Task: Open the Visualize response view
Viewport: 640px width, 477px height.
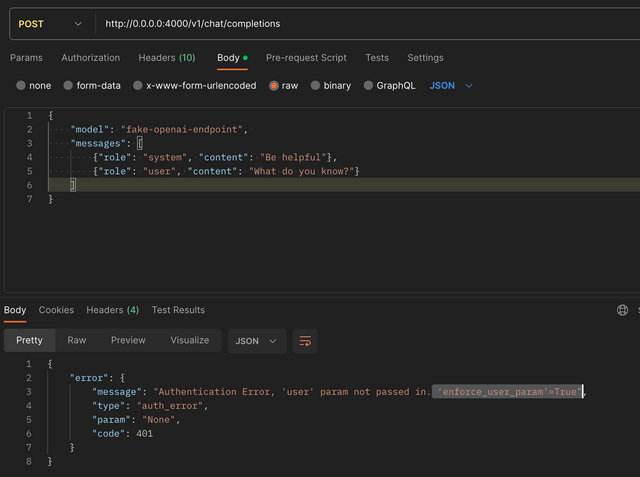Action: coord(189,340)
